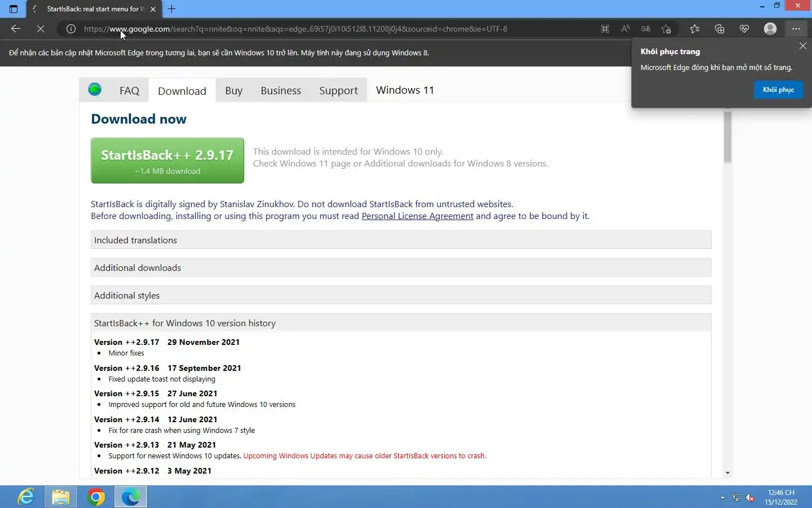Open the tab actions menu icon

pyautogui.click(x=14, y=9)
